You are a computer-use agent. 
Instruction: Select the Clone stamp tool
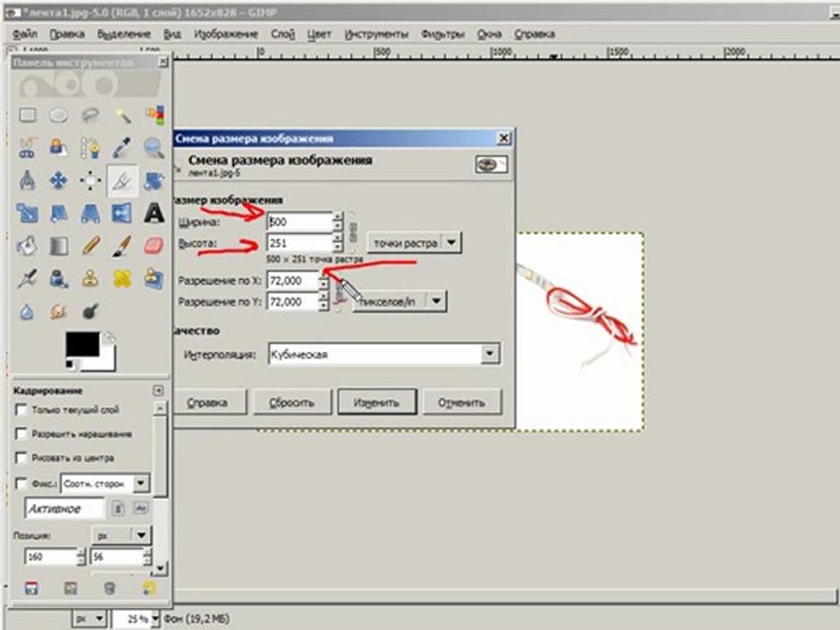90,278
